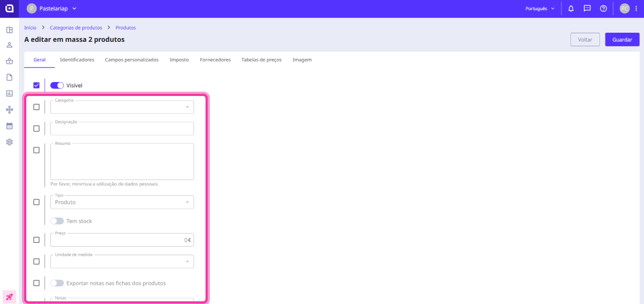
Task: Tick the Categoria row checkbox
Action: tap(36, 107)
